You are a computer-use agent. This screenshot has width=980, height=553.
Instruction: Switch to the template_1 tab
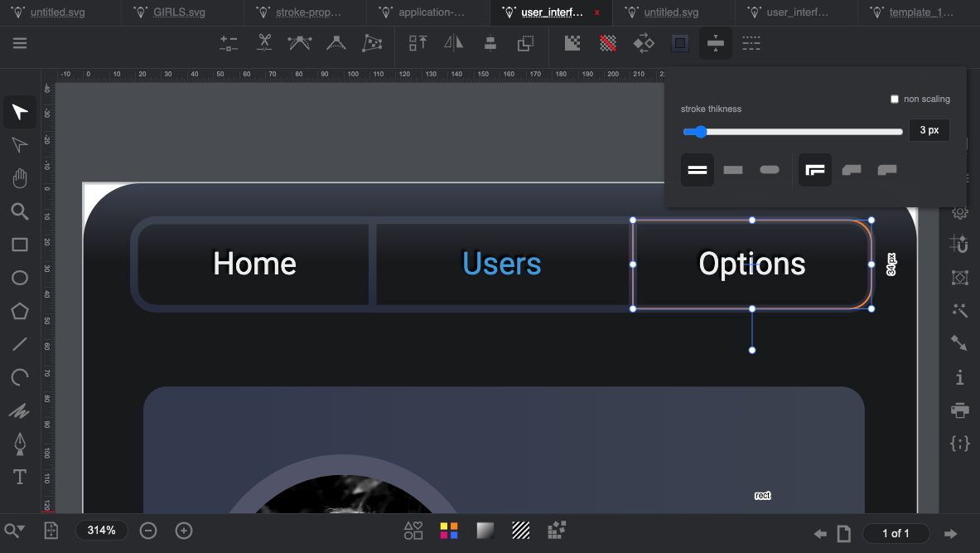click(920, 12)
